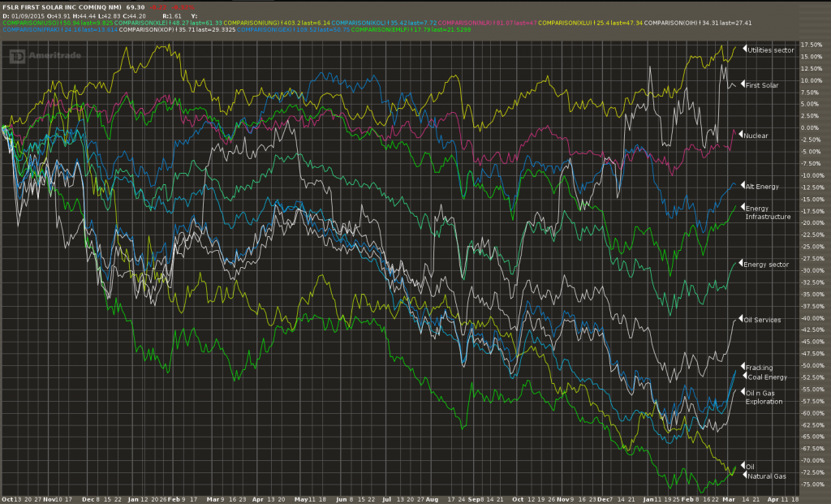831x504 pixels.
Task: Click the 'Oil n Gas Exploration' series label
Action: click(764, 398)
